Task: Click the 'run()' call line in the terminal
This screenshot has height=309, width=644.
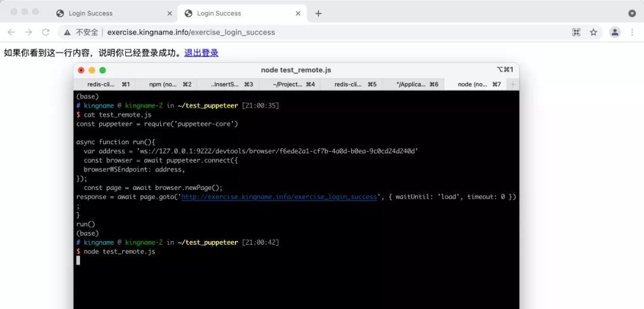Action: (x=85, y=224)
